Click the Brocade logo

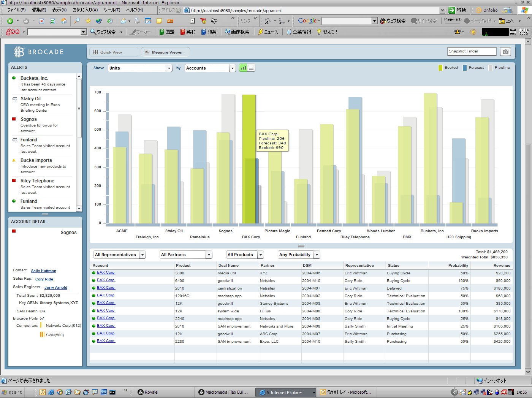coord(38,52)
